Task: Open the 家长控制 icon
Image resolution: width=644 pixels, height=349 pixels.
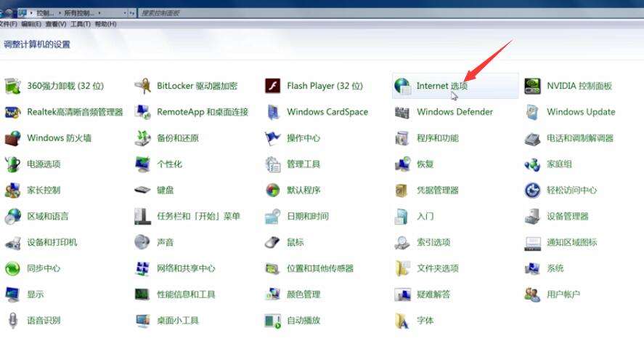Action: 13,190
